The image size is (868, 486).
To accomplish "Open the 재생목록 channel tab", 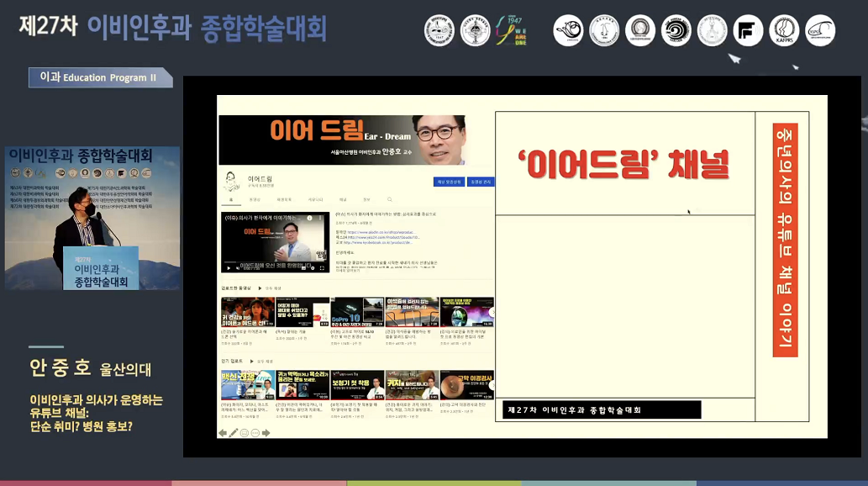I will tap(284, 199).
